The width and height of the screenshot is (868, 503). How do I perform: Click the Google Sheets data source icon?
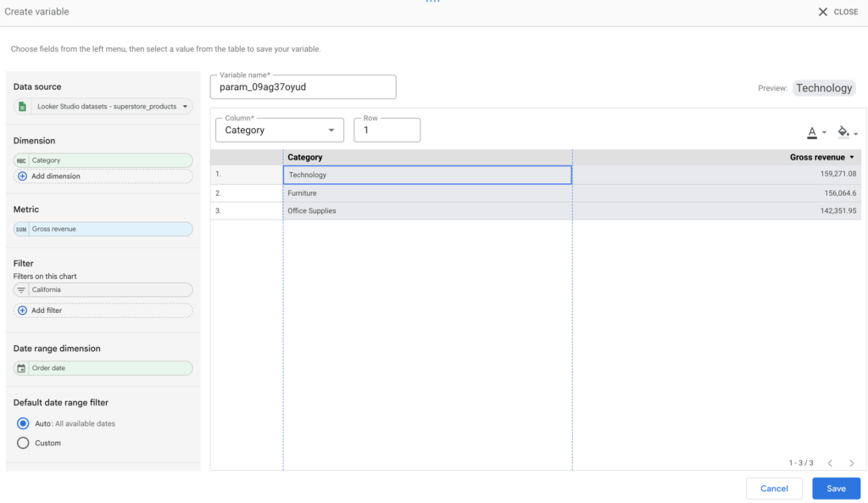tap(24, 107)
